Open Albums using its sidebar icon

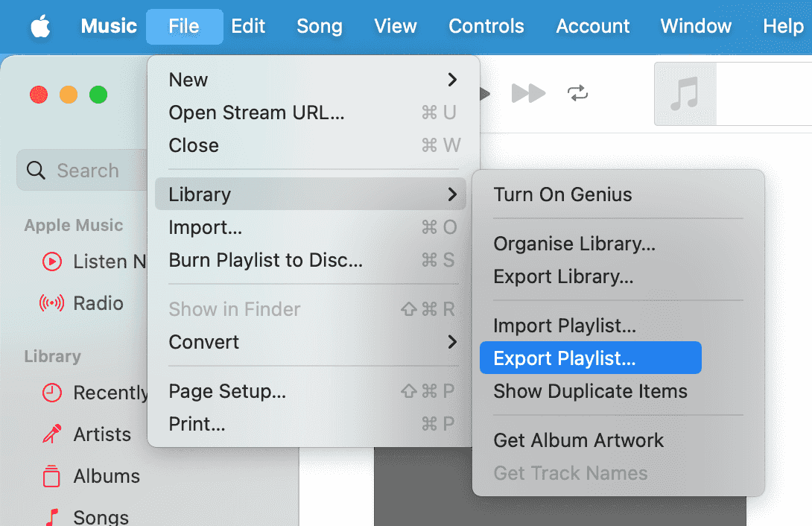[x=52, y=476]
